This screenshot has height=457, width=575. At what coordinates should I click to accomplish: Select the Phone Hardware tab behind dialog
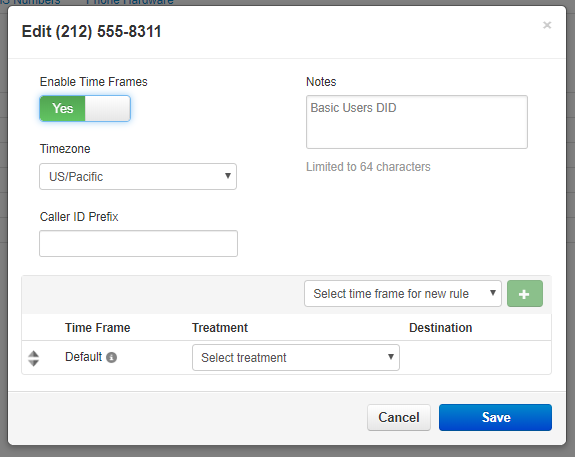point(129,2)
